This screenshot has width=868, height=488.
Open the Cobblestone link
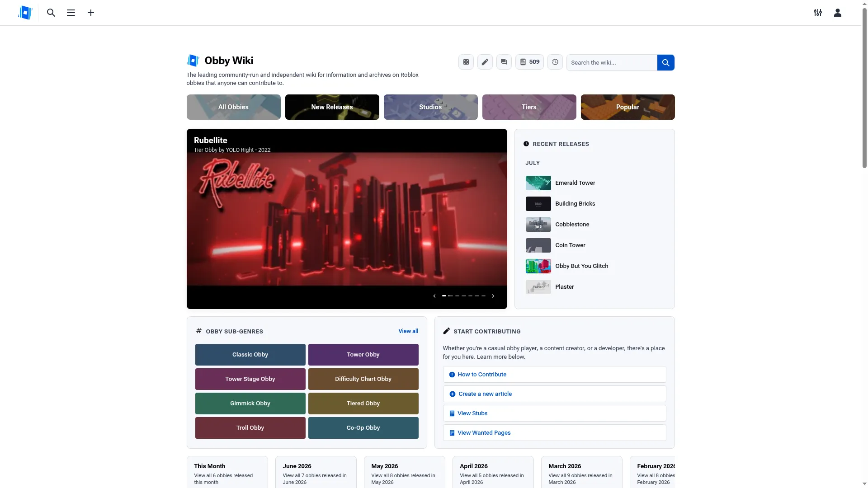(572, 225)
